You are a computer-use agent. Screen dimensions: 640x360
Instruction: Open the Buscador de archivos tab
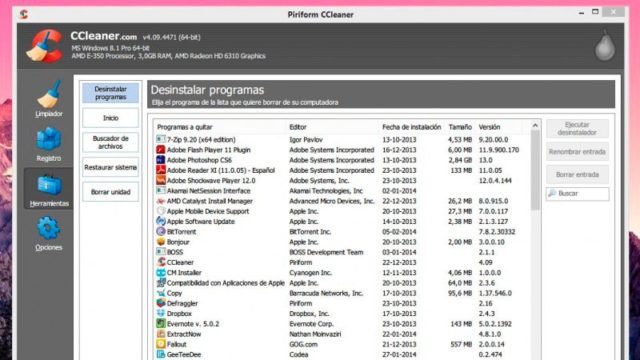(111, 142)
